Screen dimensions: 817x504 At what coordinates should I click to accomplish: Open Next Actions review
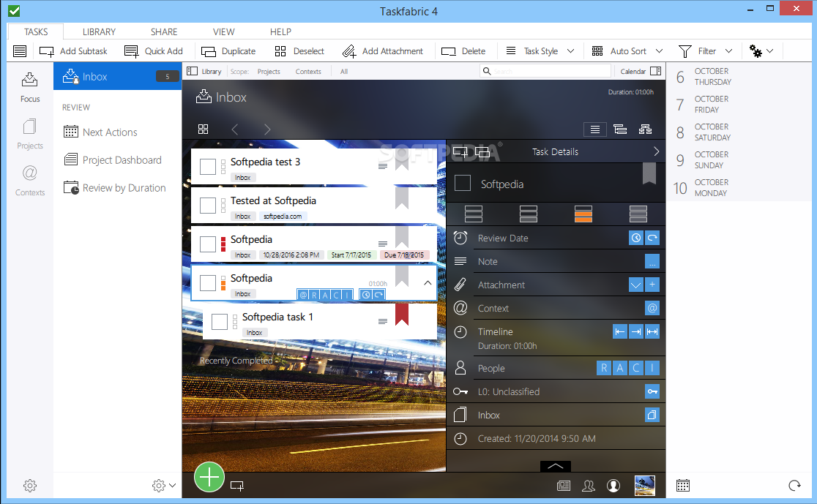pos(100,132)
